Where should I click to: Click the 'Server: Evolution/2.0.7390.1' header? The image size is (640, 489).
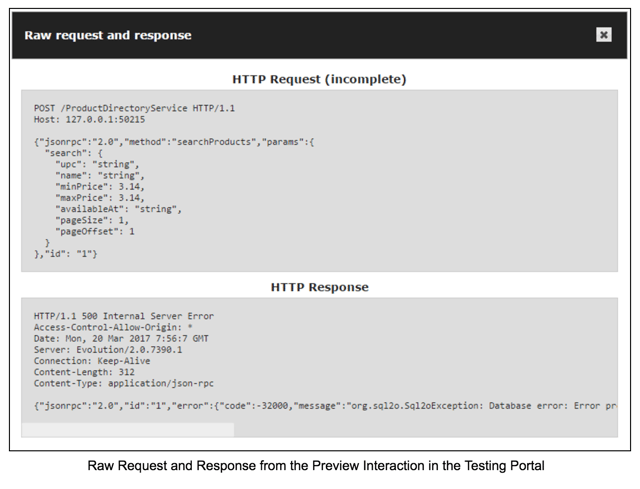pos(108,350)
